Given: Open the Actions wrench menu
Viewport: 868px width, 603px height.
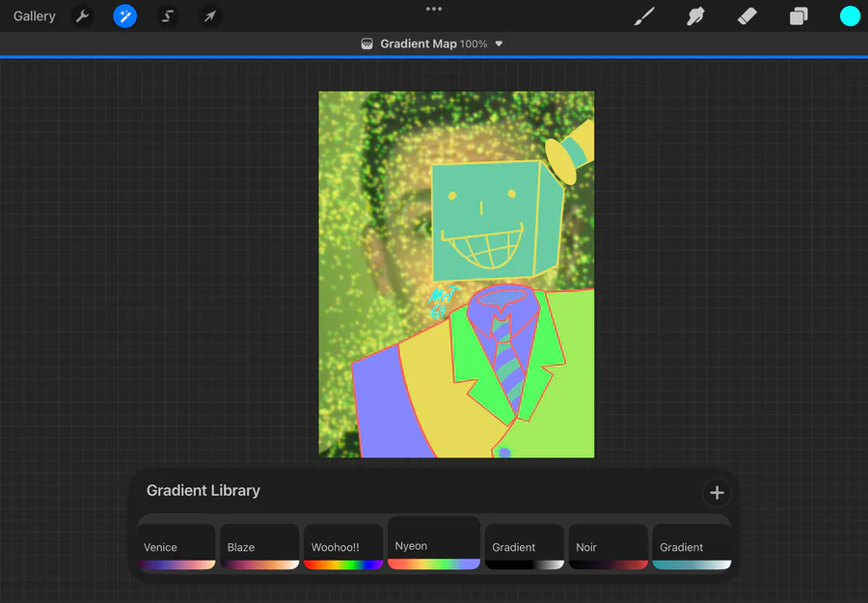Looking at the screenshot, I should (83, 16).
